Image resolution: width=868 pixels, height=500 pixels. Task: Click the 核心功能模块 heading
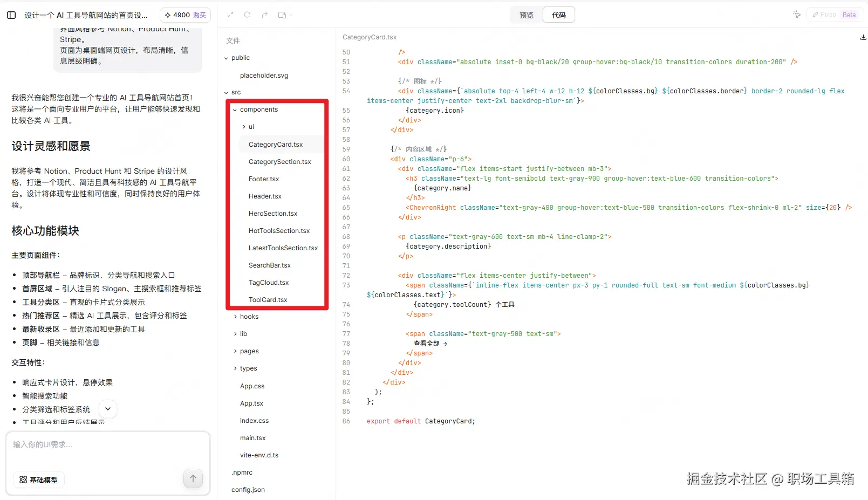(45, 231)
